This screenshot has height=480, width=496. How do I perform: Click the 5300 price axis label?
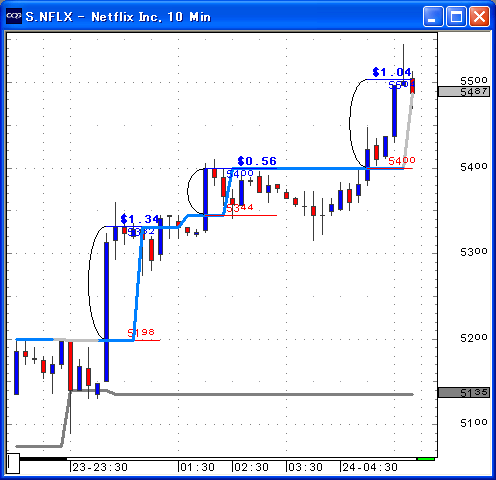point(474,252)
